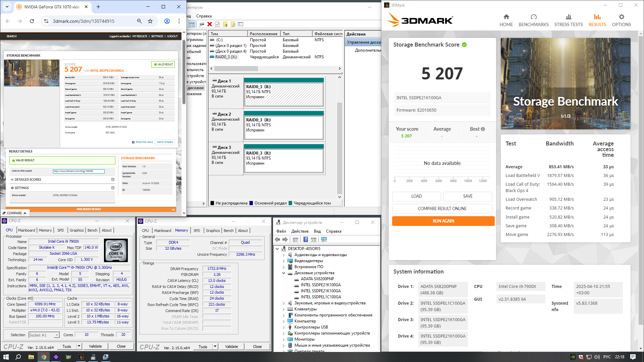Image resolution: width=644 pixels, height=362 pixels.
Task: Open STRESS TESTS in 3DMark navigation
Action: [x=568, y=20]
